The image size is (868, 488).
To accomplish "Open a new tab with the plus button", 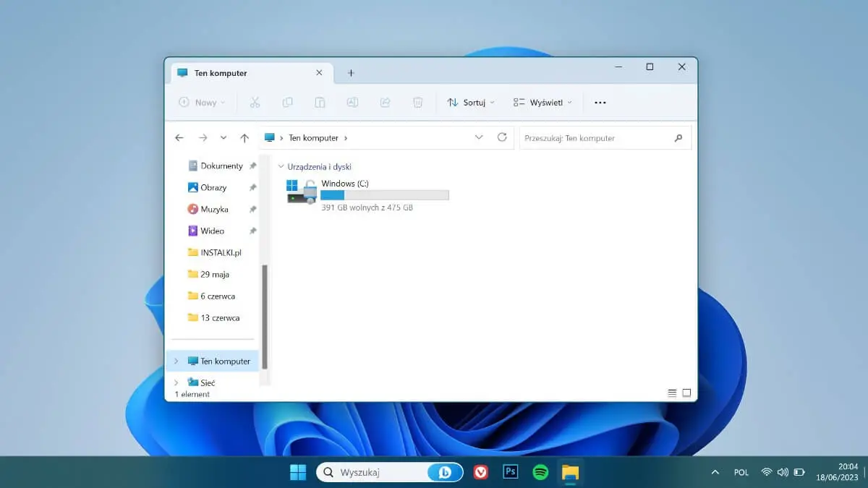I will tap(351, 72).
